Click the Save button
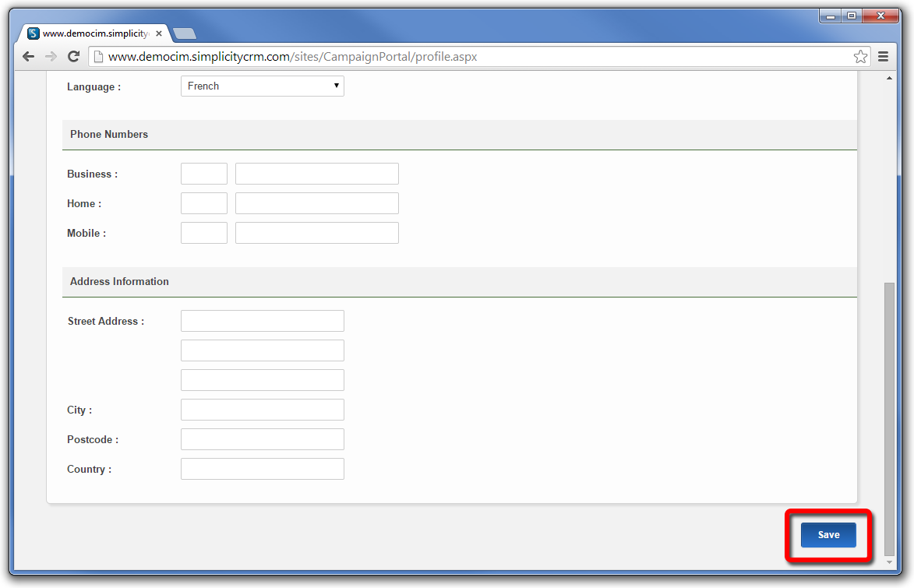 (828, 535)
